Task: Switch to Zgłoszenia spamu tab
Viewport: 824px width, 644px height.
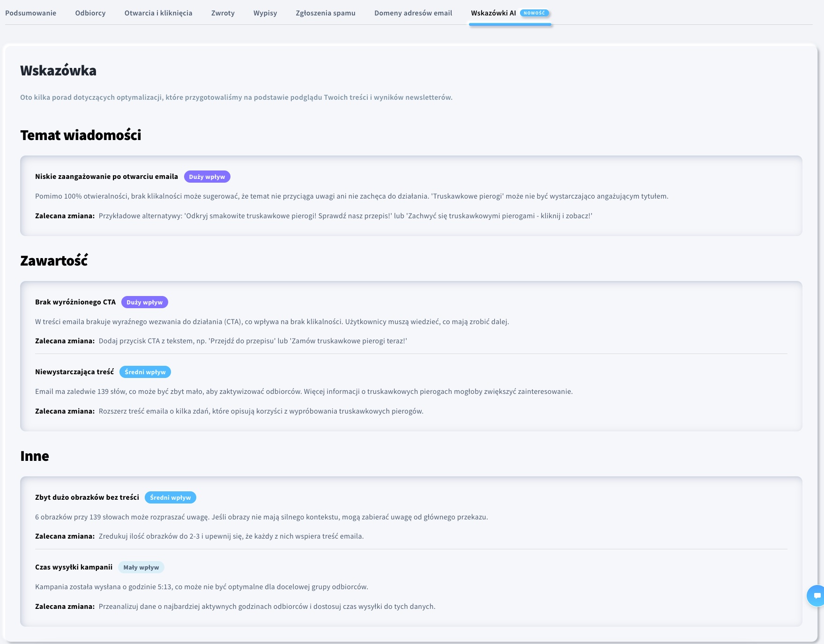Action: tap(326, 13)
